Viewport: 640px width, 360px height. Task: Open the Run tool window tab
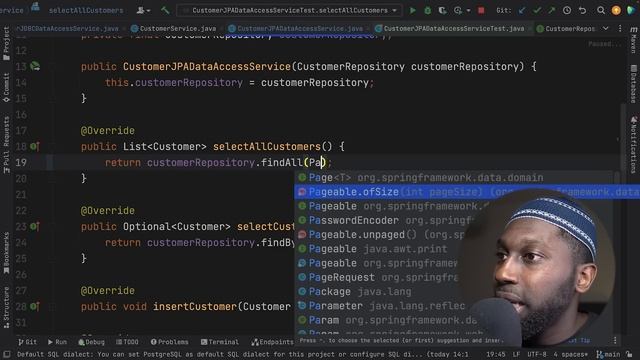(x=57, y=342)
